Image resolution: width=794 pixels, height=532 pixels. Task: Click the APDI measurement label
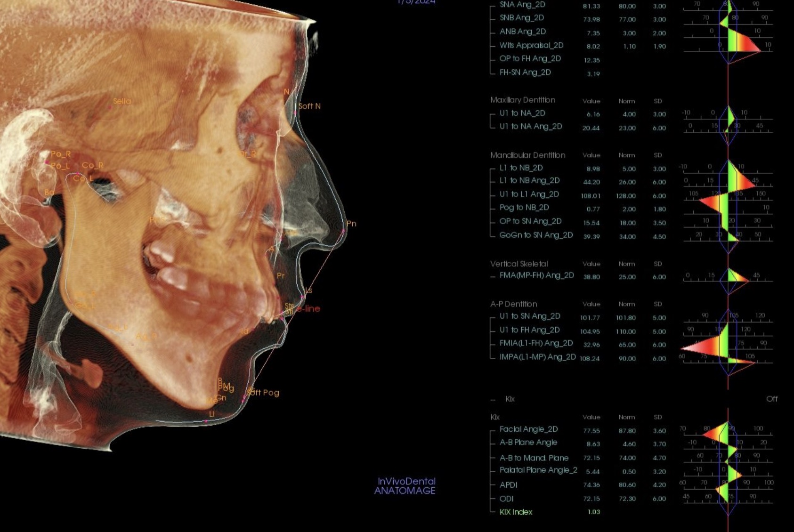509,485
